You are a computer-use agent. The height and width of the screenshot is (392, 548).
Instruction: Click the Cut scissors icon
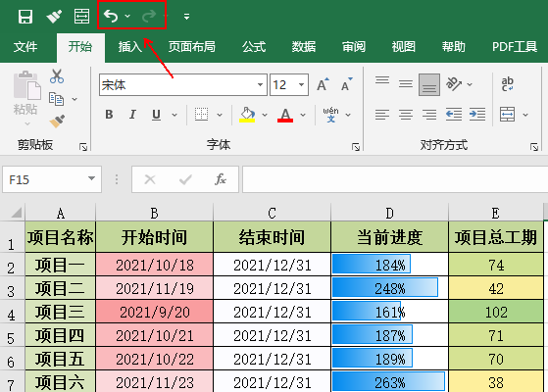[x=57, y=75]
